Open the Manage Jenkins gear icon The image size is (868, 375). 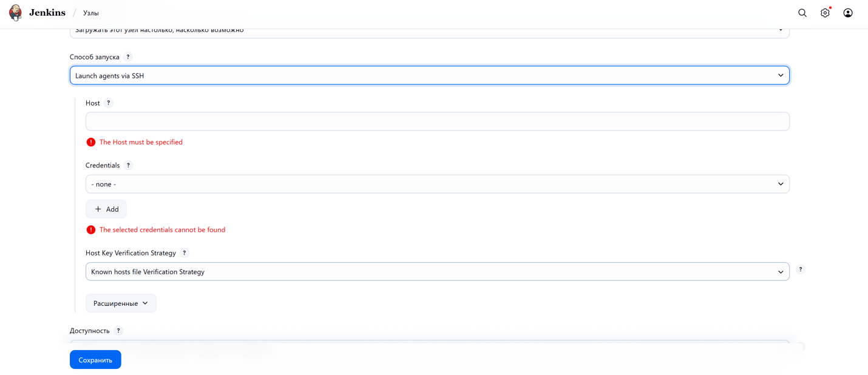(825, 13)
